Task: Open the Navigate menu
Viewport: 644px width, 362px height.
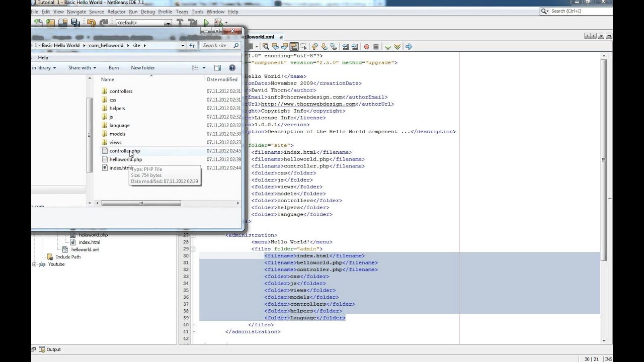Action: [76, 12]
